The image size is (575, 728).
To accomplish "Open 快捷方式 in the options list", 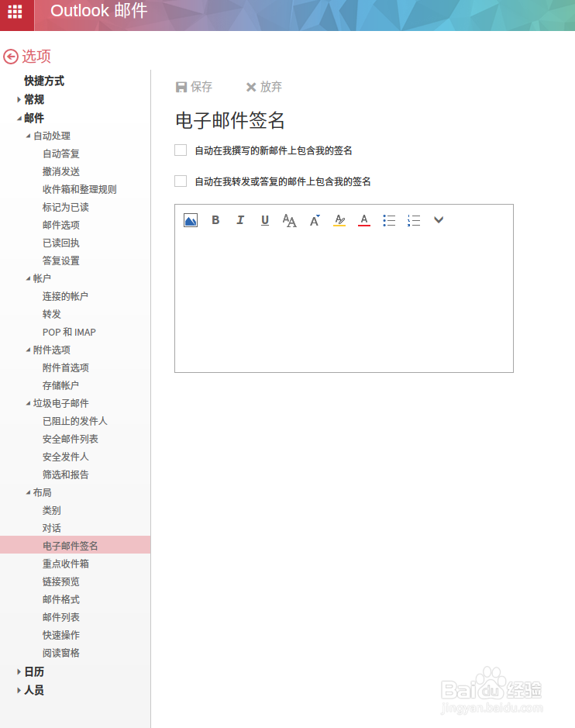I will [x=44, y=81].
